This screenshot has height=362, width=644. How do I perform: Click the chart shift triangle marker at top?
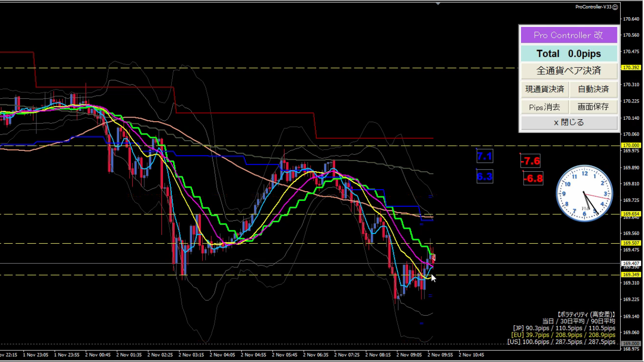[438, 4]
